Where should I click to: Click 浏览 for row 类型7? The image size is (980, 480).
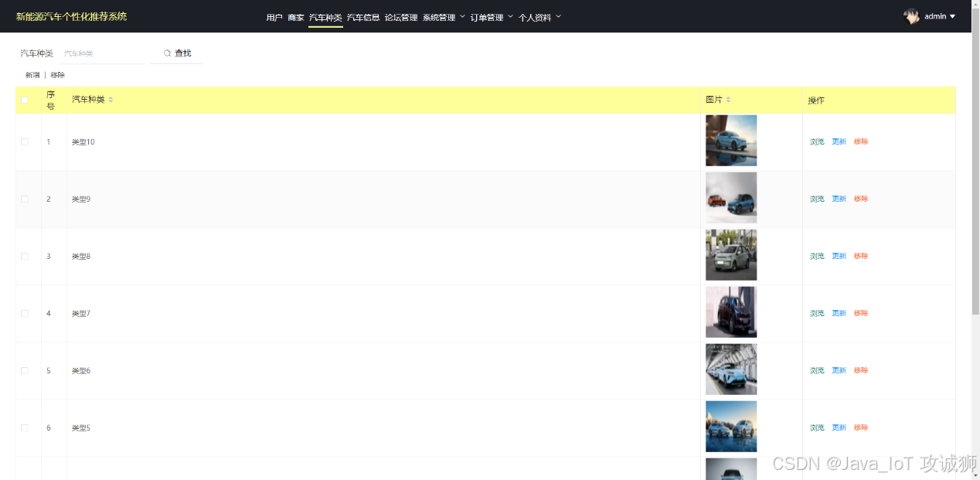coord(817,314)
